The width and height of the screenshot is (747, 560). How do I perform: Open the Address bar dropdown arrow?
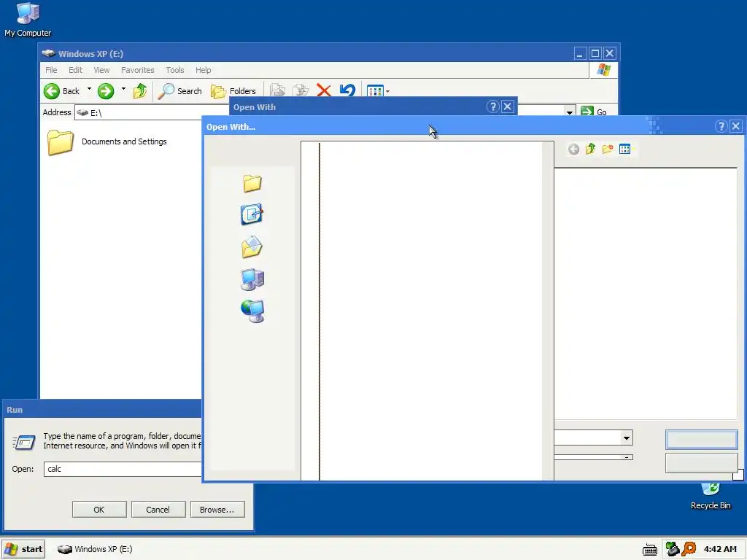pos(570,112)
